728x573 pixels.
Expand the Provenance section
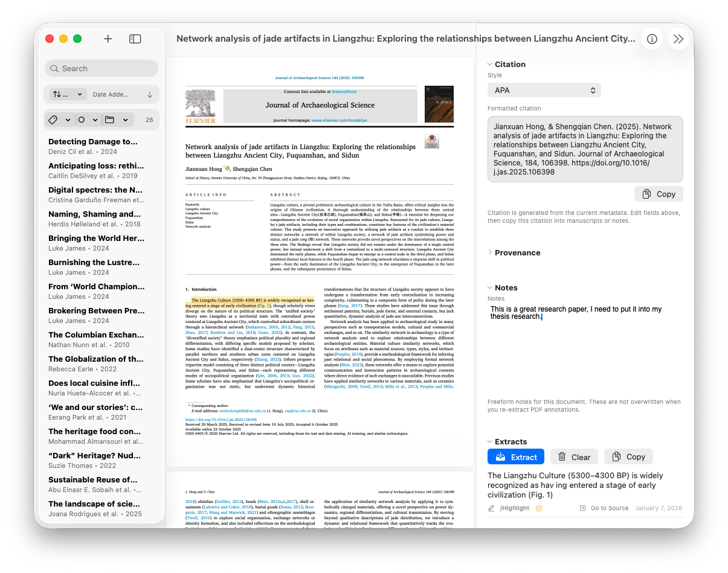click(489, 252)
